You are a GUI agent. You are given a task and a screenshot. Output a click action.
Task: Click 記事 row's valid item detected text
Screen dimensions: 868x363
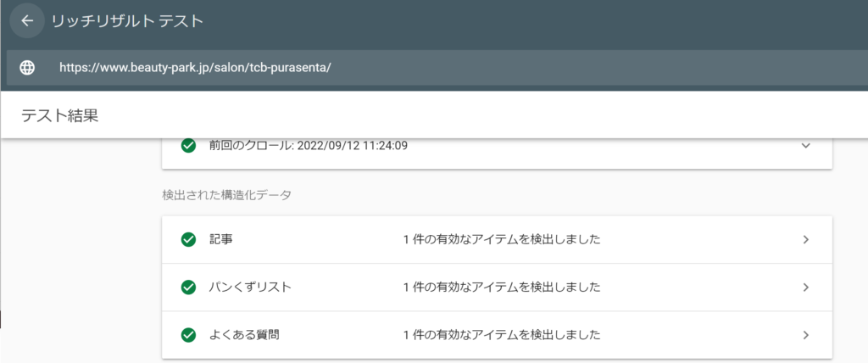coord(502,239)
